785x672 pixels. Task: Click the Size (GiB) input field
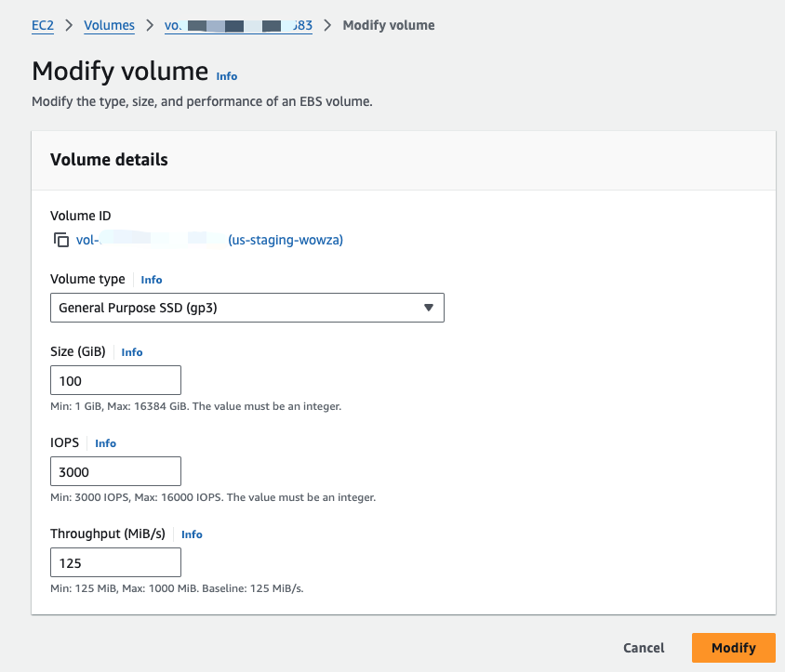click(x=115, y=381)
